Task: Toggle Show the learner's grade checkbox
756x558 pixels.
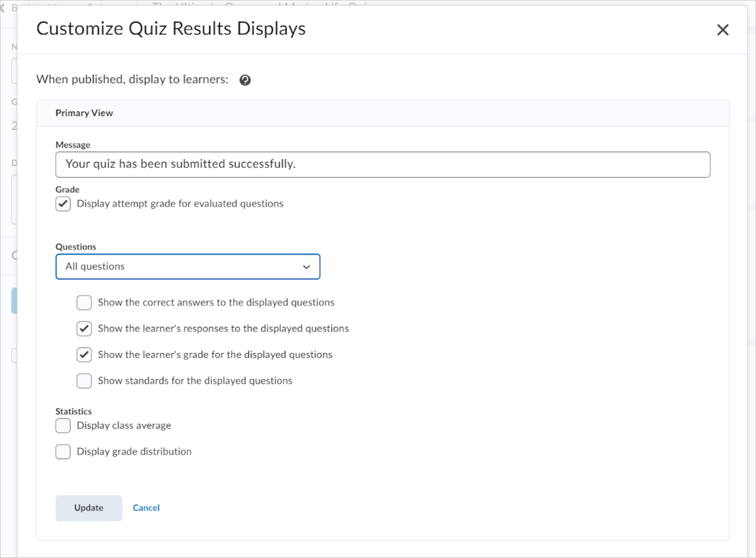Action: (x=84, y=354)
